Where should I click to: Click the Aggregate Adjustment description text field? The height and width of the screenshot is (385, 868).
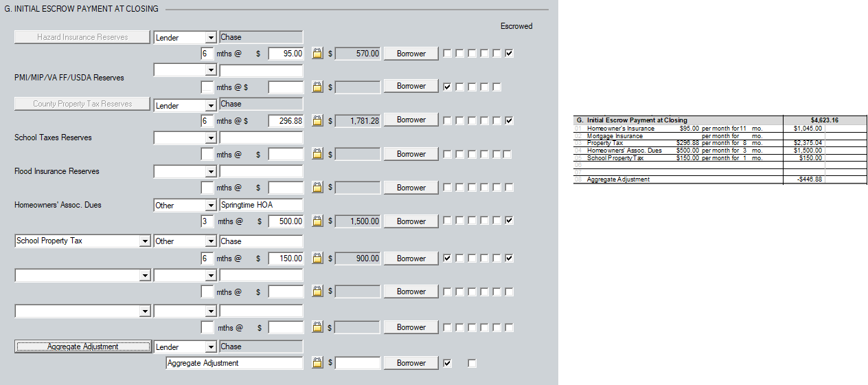(234, 363)
